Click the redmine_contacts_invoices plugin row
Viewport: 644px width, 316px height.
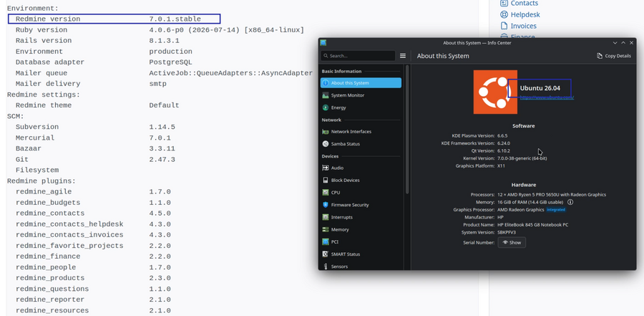tap(93, 235)
